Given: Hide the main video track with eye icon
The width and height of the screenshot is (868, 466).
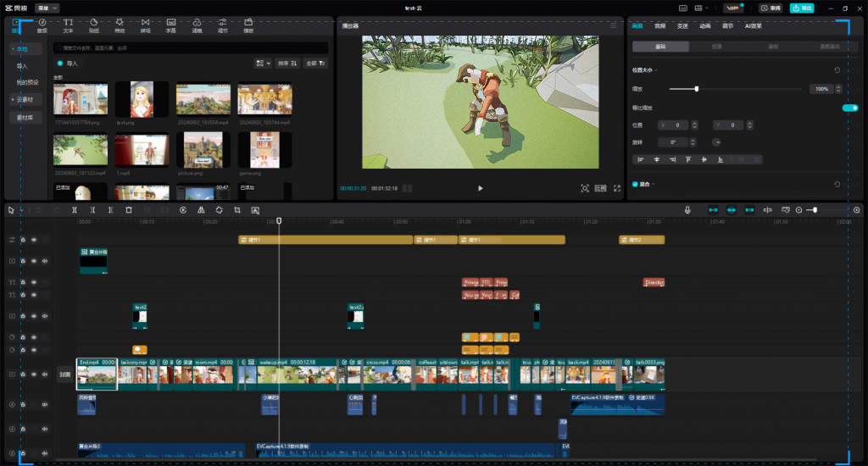Looking at the screenshot, I should (34, 374).
